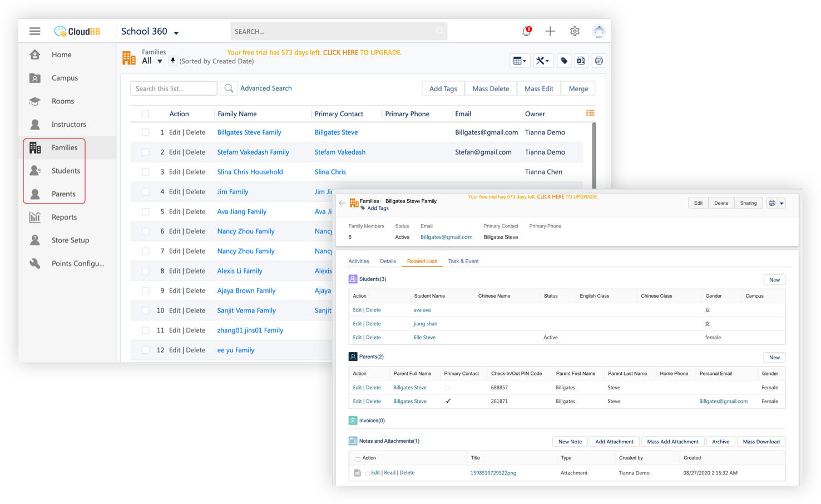This screenshot has width=821, height=504.
Task: Open the settings gear icon
Action: [575, 31]
